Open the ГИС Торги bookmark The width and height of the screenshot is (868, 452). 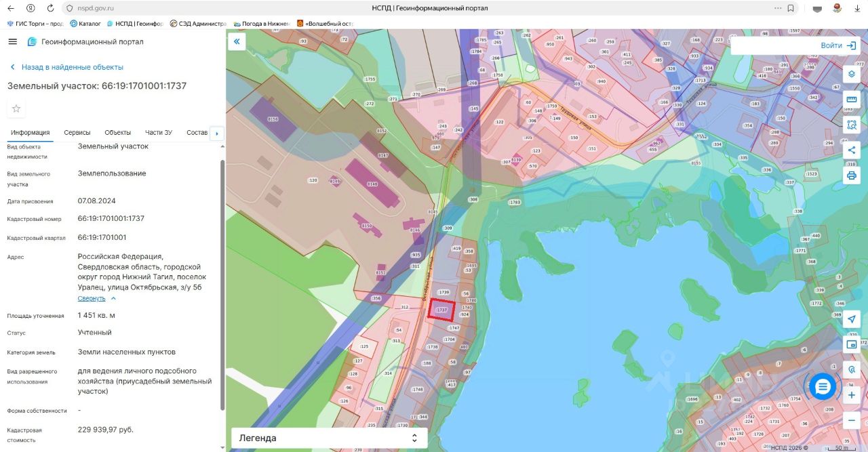pyautogui.click(x=35, y=23)
